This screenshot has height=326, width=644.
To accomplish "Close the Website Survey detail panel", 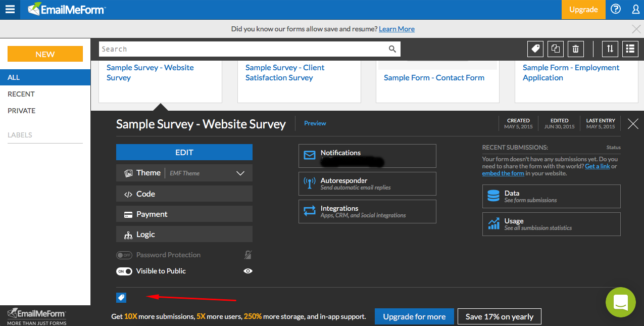I will (633, 124).
